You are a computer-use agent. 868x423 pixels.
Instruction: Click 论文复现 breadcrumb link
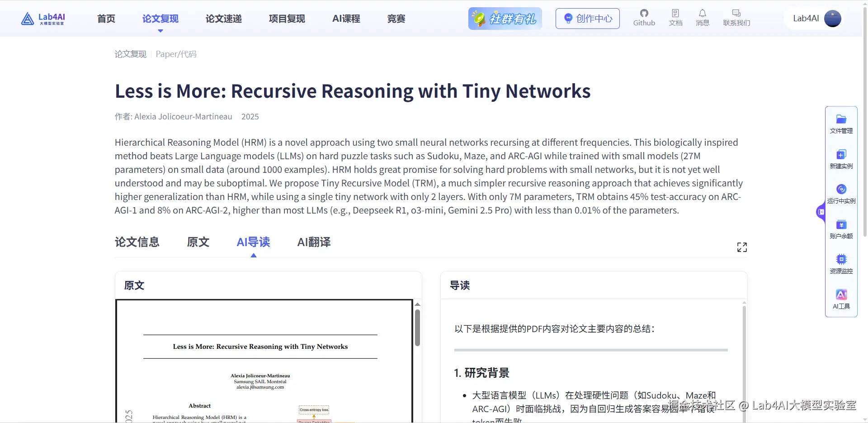pyautogui.click(x=131, y=54)
